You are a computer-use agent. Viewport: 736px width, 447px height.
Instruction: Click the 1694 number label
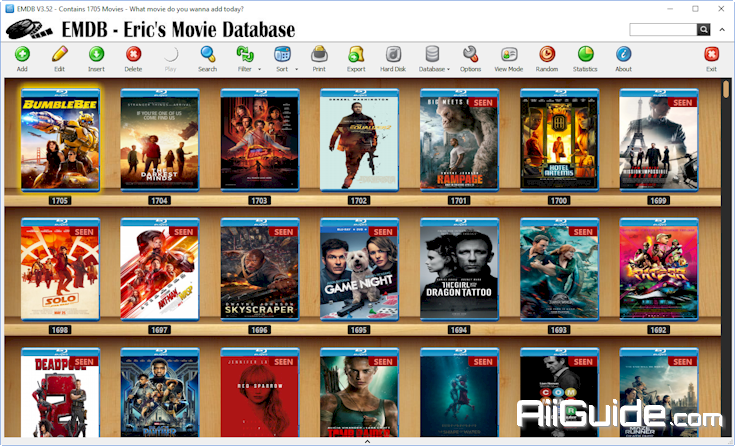[x=459, y=330]
